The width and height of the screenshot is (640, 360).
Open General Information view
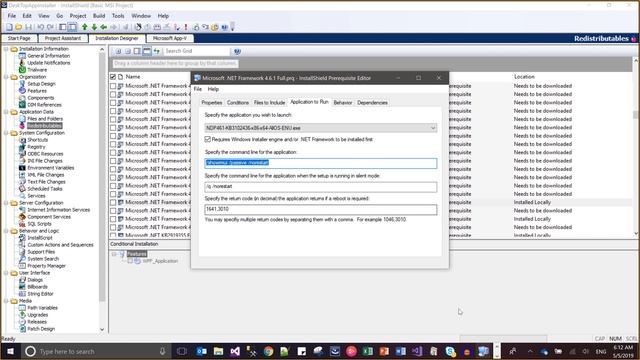click(x=49, y=56)
